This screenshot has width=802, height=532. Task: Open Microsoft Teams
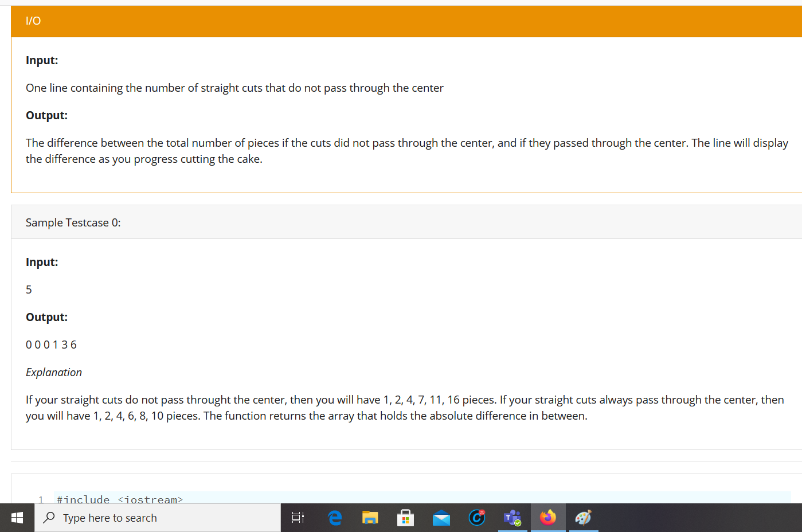tap(512, 518)
